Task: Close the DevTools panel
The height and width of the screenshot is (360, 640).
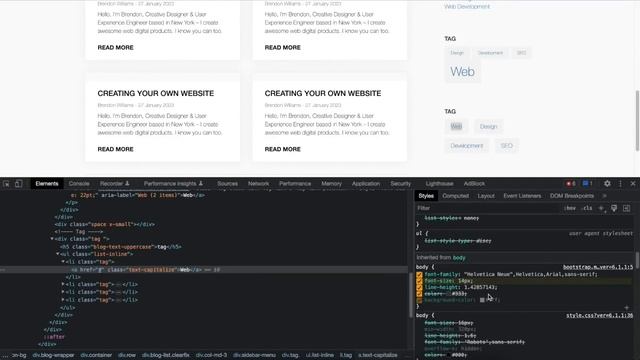Action: pyautogui.click(x=633, y=184)
